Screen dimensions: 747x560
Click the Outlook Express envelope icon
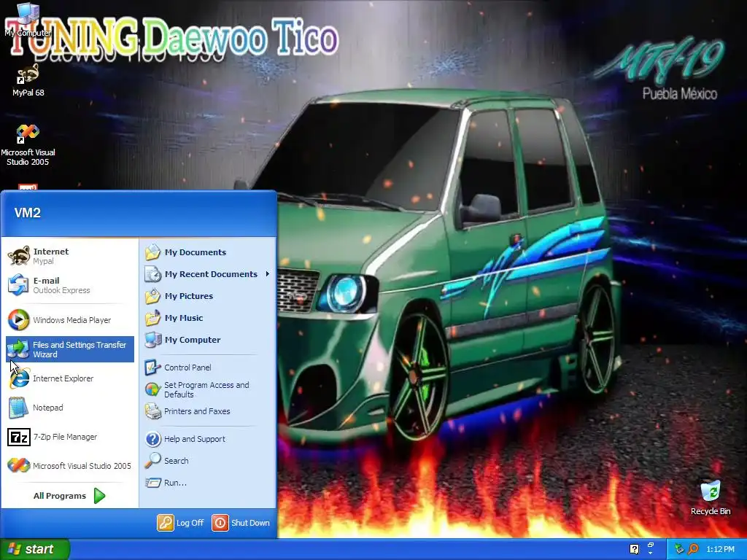coord(18,285)
